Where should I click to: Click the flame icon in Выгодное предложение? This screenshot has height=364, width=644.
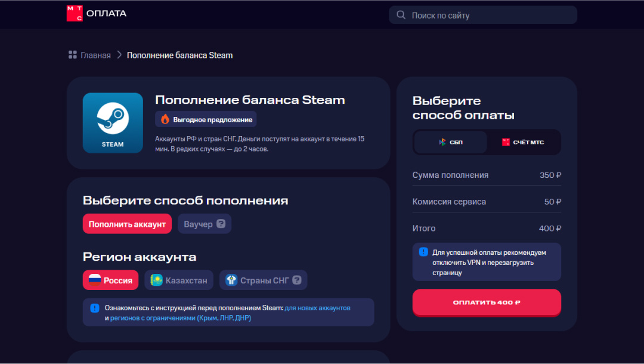click(x=165, y=119)
